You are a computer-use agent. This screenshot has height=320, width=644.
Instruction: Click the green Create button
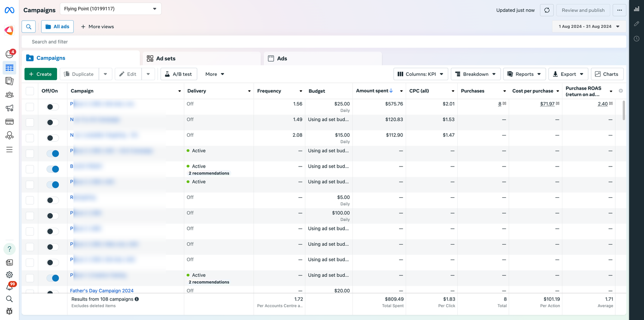tap(41, 74)
